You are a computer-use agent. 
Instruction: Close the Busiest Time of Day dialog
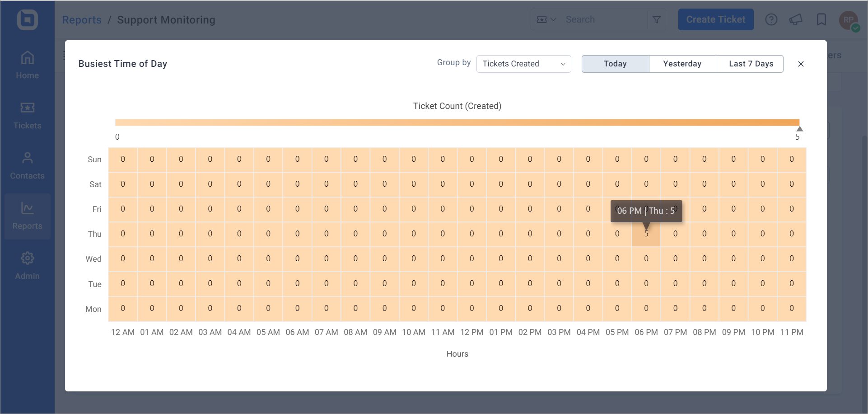801,64
